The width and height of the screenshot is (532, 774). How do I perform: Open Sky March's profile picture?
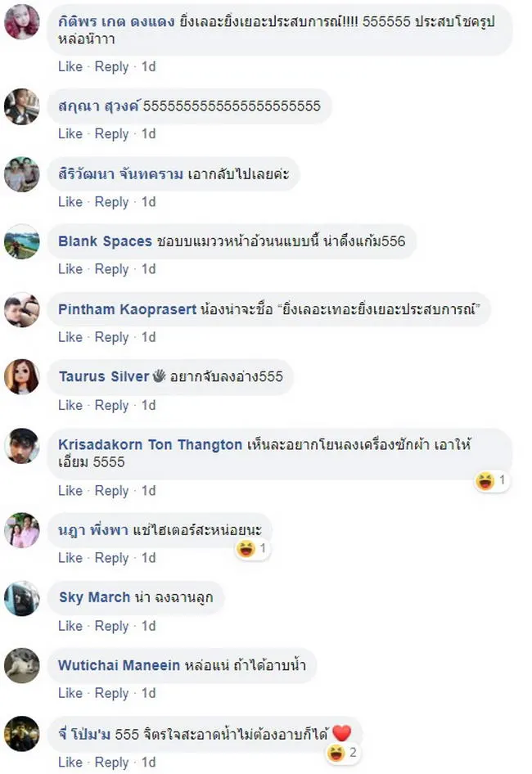(x=21, y=599)
